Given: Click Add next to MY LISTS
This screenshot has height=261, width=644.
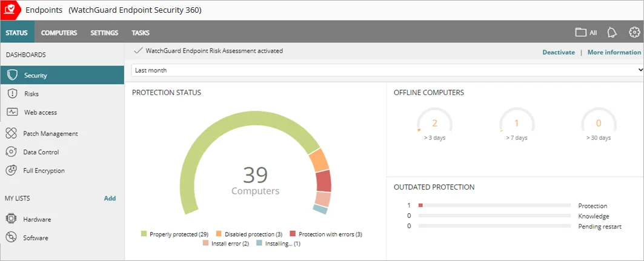Looking at the screenshot, I should click(110, 198).
